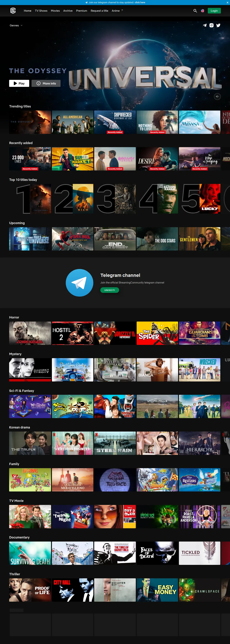The image size is (230, 644).
Task: Open the Moana thumbnail
Action: [x=200, y=122]
